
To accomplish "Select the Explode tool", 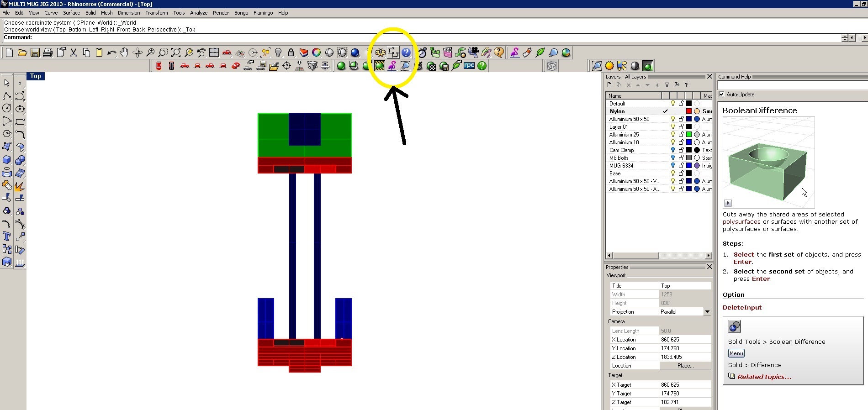I will click(x=20, y=186).
